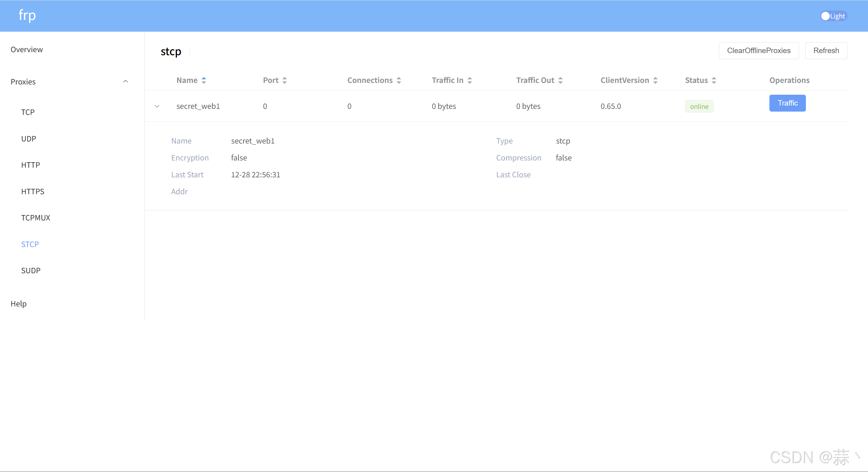Sort by Status column arrows
Viewport: 868px width, 472px height.
click(713, 80)
